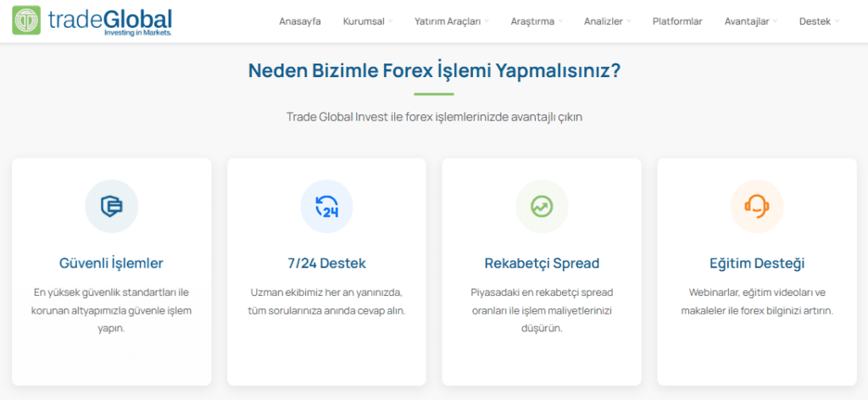Screen dimensions: 868x400
Task: Expand the chevron beside Yatırım Araçları
Action: point(487,21)
